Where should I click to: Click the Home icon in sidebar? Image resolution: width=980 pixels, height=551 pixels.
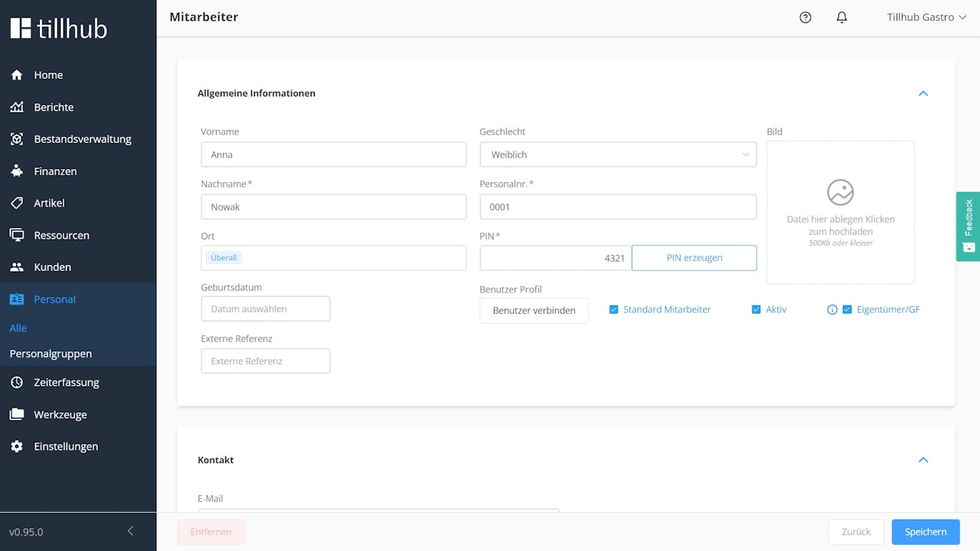pos(17,75)
